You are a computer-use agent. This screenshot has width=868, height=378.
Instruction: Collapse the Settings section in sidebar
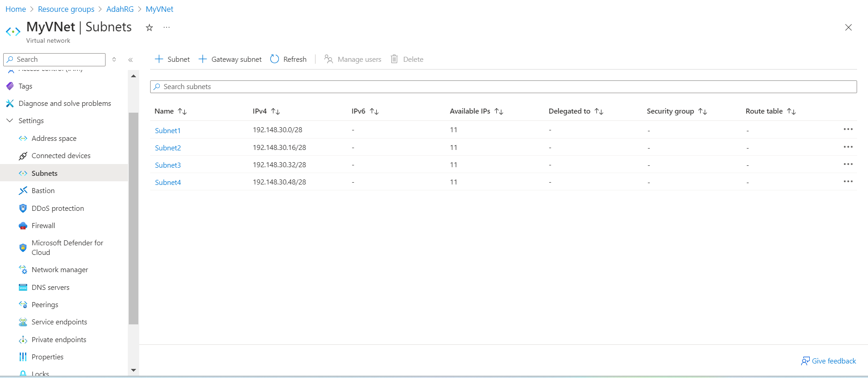(10, 121)
